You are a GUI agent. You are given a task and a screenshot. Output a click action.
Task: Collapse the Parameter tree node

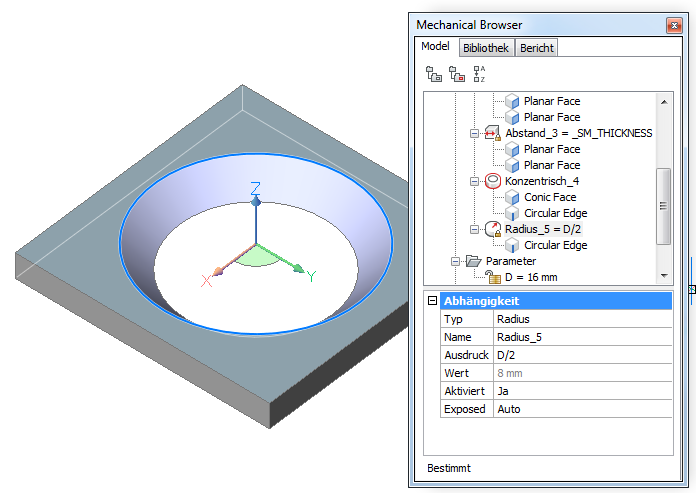point(456,261)
